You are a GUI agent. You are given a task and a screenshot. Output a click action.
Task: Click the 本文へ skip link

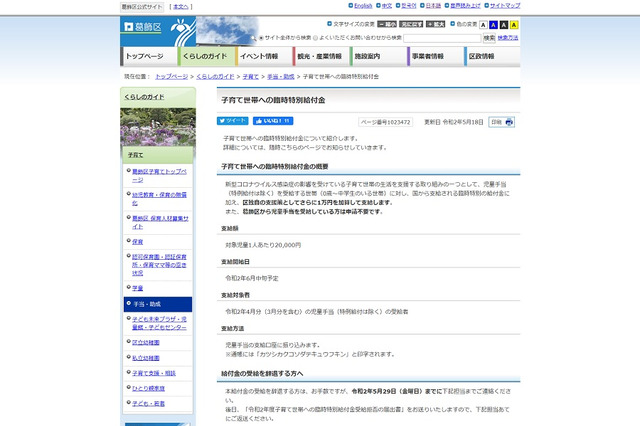tap(180, 7)
